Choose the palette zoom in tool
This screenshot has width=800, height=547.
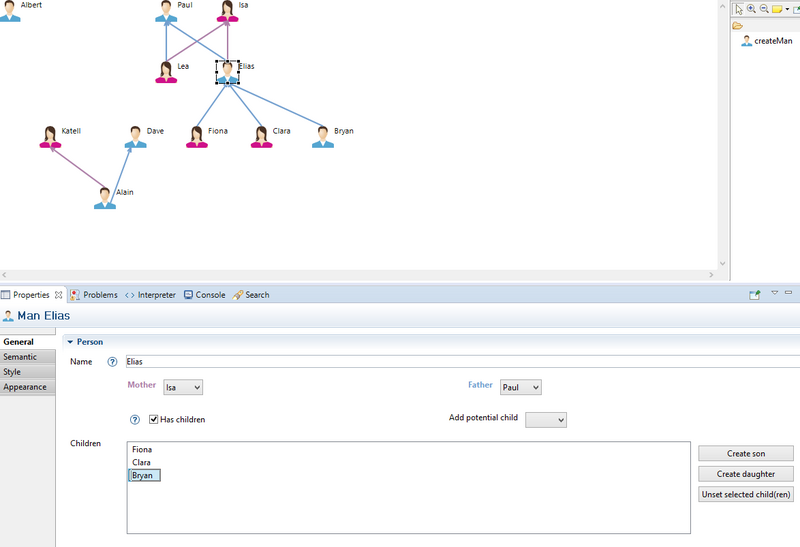tap(751, 9)
